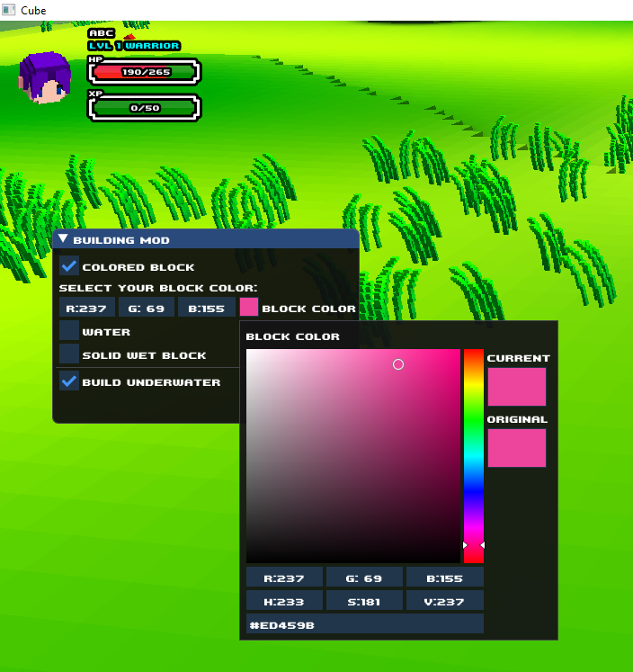The image size is (633, 672).
Task: Click the 'Select your block color:' label
Action: pos(158,288)
